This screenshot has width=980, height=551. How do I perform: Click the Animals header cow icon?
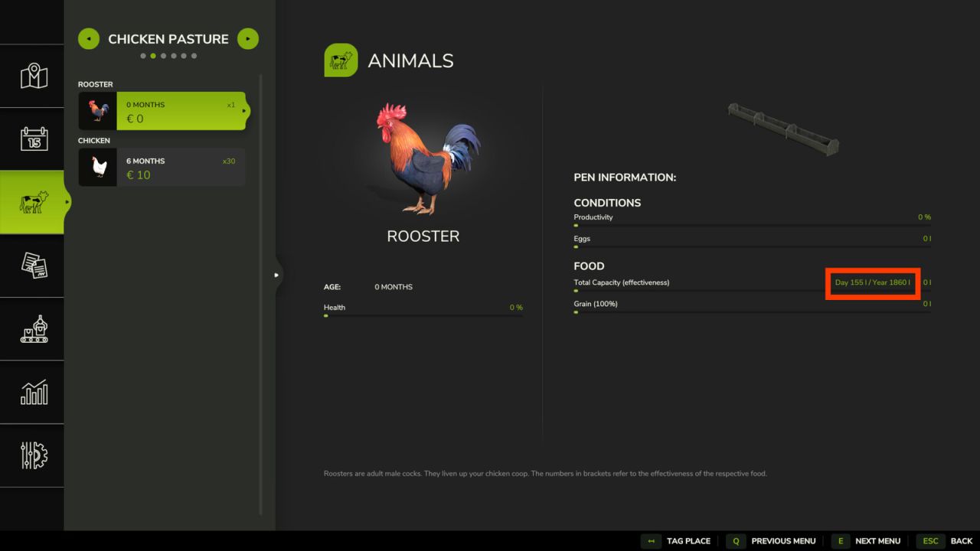[x=341, y=60]
